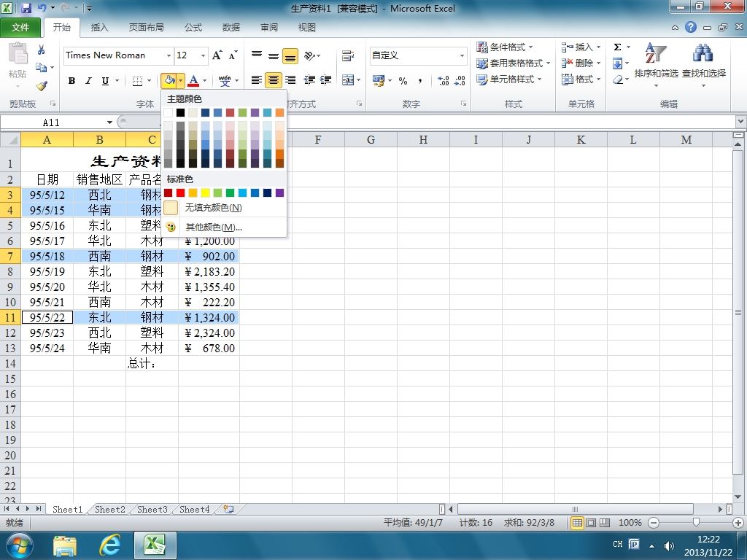Click the AutoSum sigma icon
Image resolution: width=747 pixels, height=560 pixels.
pyautogui.click(x=617, y=47)
